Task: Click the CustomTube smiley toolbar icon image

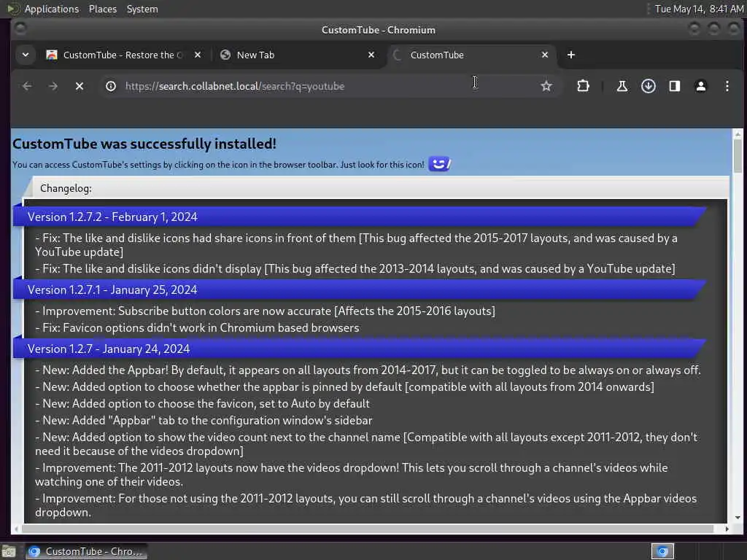Action: pos(439,164)
